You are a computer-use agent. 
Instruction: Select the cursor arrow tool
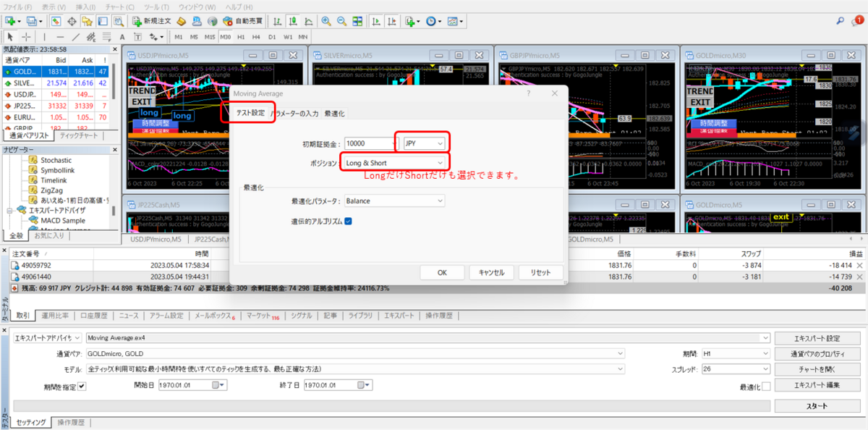(x=10, y=36)
